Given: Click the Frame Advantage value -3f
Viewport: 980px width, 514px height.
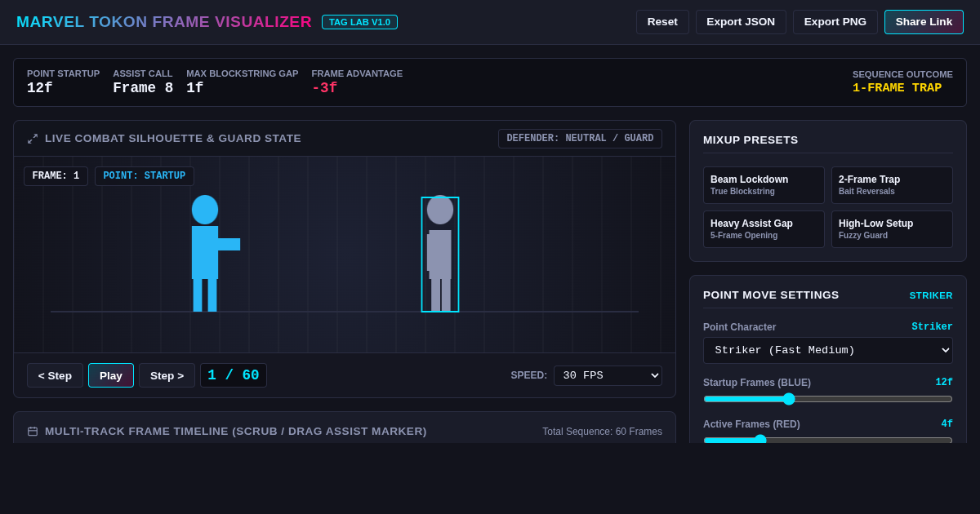Looking at the screenshot, I should coord(324,88).
